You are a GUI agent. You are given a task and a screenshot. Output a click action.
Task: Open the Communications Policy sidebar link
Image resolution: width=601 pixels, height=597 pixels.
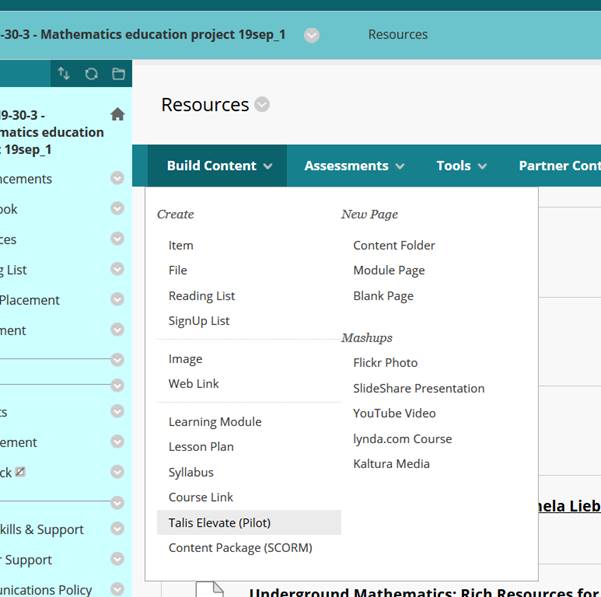[46, 590]
